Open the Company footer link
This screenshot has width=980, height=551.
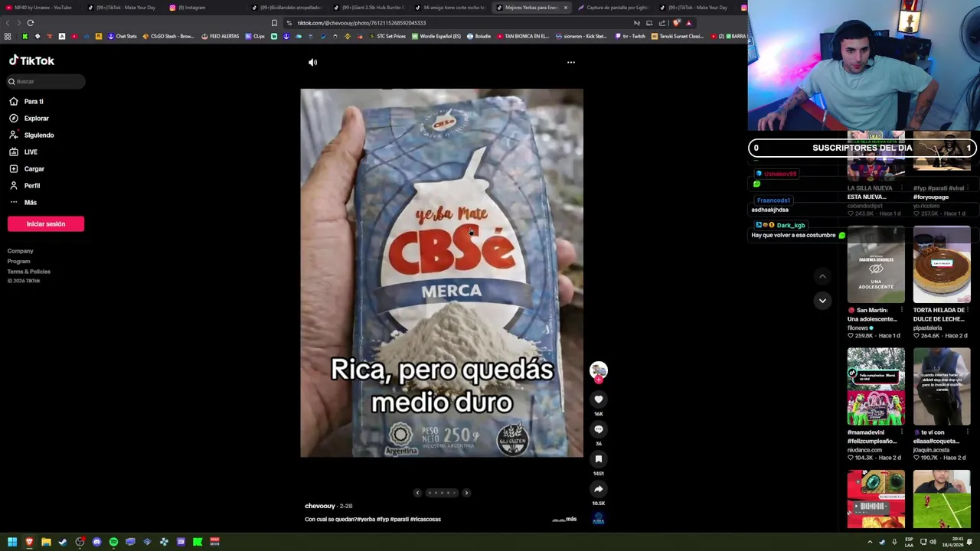21,251
